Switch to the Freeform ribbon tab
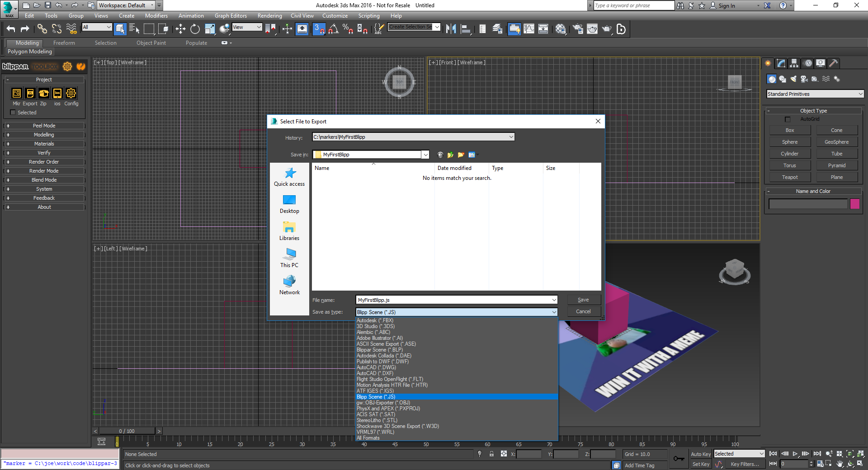This screenshot has width=868, height=470. [64, 43]
